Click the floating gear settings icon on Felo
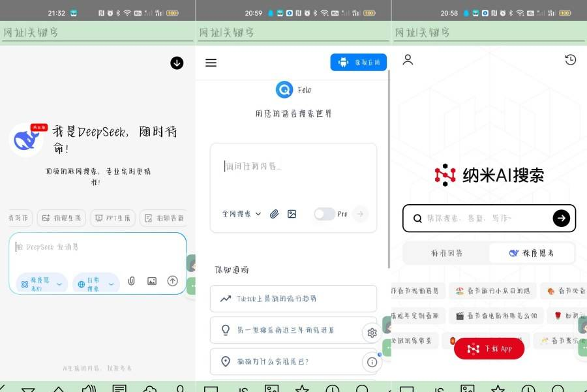 tap(372, 333)
